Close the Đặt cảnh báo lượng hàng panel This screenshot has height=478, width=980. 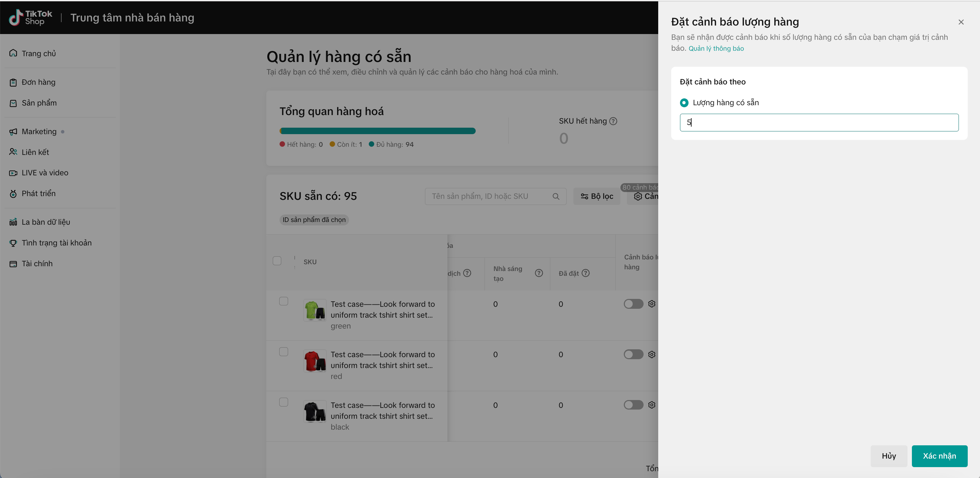(x=961, y=22)
